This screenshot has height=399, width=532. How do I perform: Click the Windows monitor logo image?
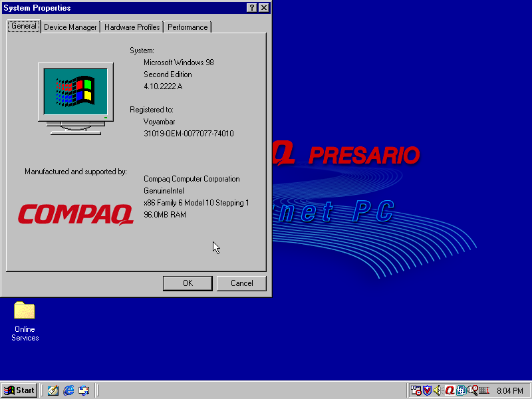click(x=76, y=98)
